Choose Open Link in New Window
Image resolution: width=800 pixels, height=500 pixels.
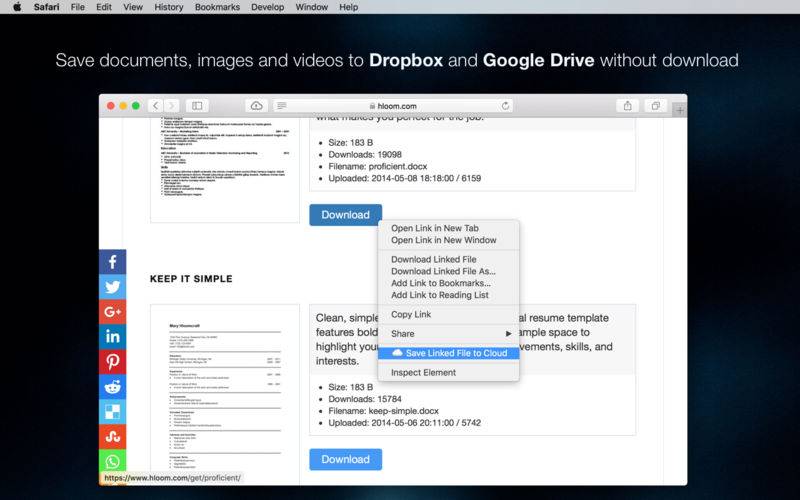[x=448, y=240]
